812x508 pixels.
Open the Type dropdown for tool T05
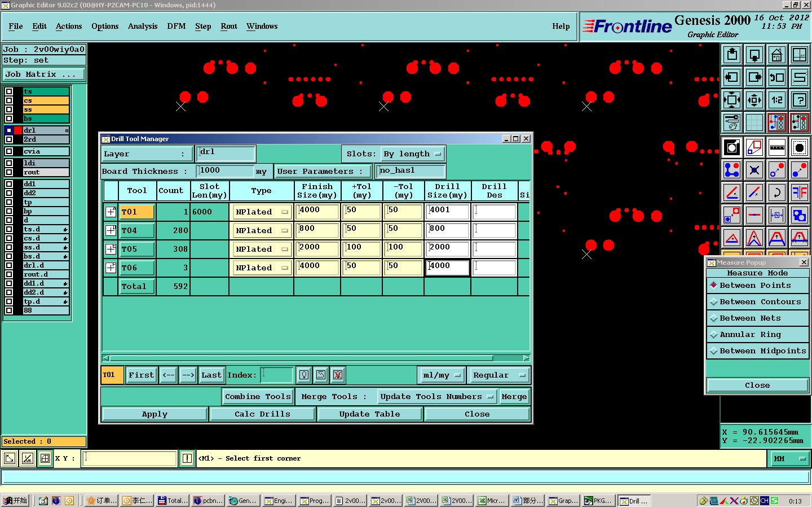[x=262, y=249]
